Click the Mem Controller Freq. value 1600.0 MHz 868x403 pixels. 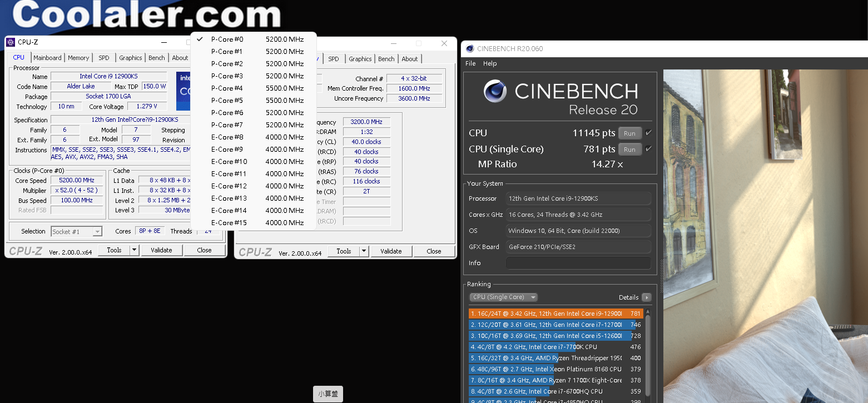[414, 88]
